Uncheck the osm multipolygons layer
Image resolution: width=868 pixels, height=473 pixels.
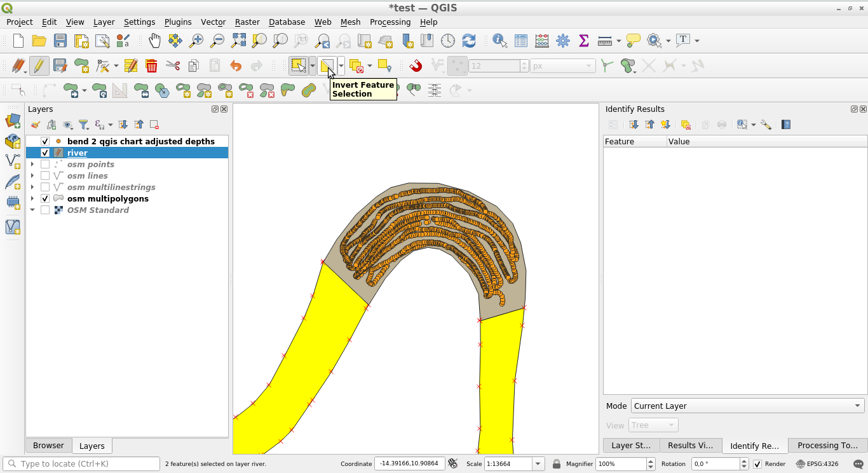pos(45,198)
